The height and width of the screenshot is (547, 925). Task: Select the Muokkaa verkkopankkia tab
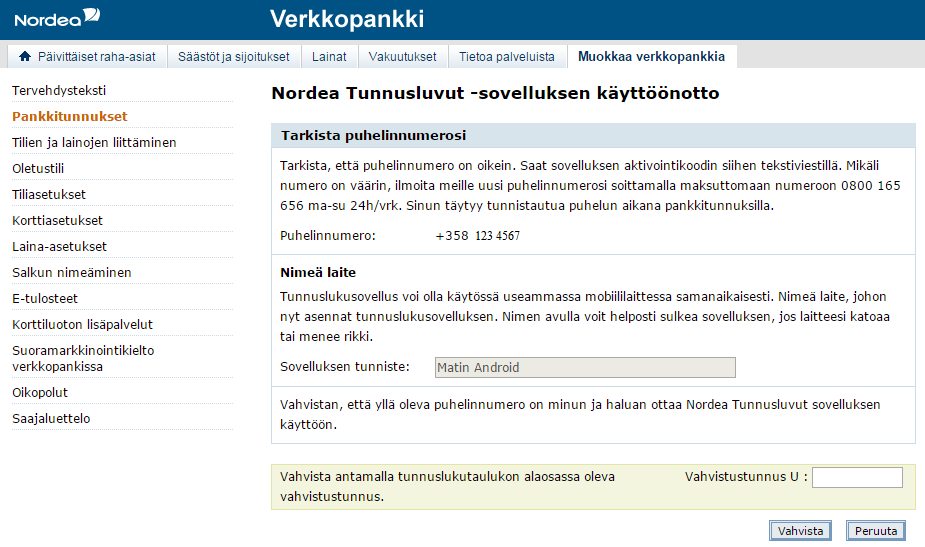pyautogui.click(x=651, y=57)
